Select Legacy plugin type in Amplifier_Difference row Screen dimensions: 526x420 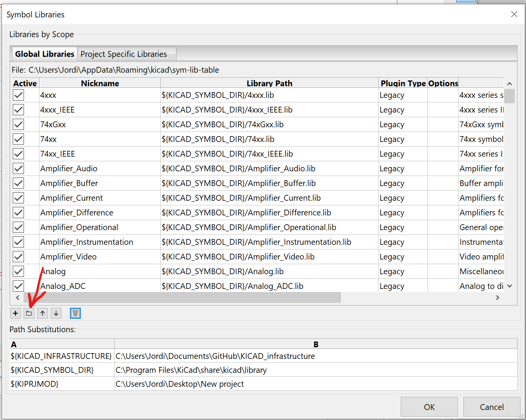[403, 213]
